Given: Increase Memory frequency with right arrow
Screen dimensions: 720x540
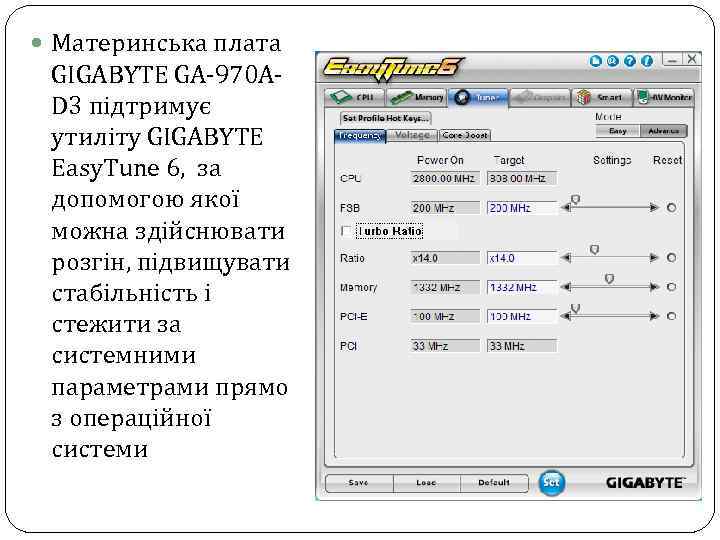Looking at the screenshot, I should [654, 287].
